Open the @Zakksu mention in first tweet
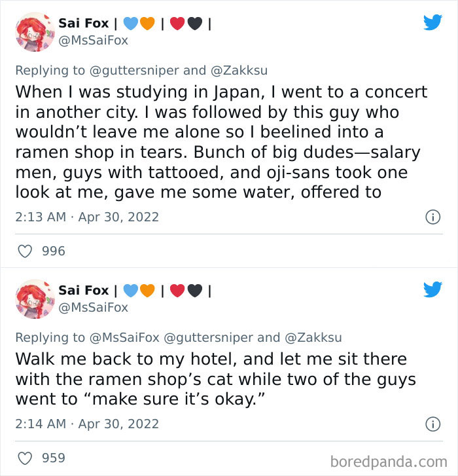The image size is (458, 476). pyautogui.click(x=238, y=71)
